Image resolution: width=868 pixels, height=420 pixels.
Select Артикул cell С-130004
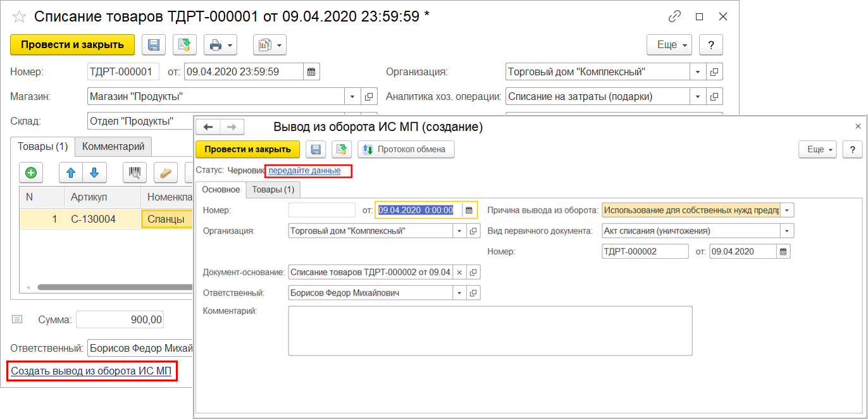tap(102, 219)
